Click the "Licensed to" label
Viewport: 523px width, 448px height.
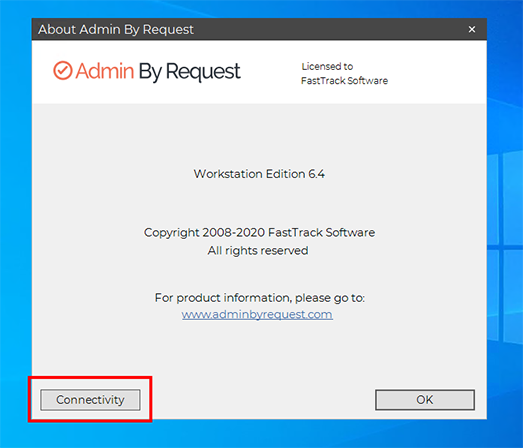point(327,66)
